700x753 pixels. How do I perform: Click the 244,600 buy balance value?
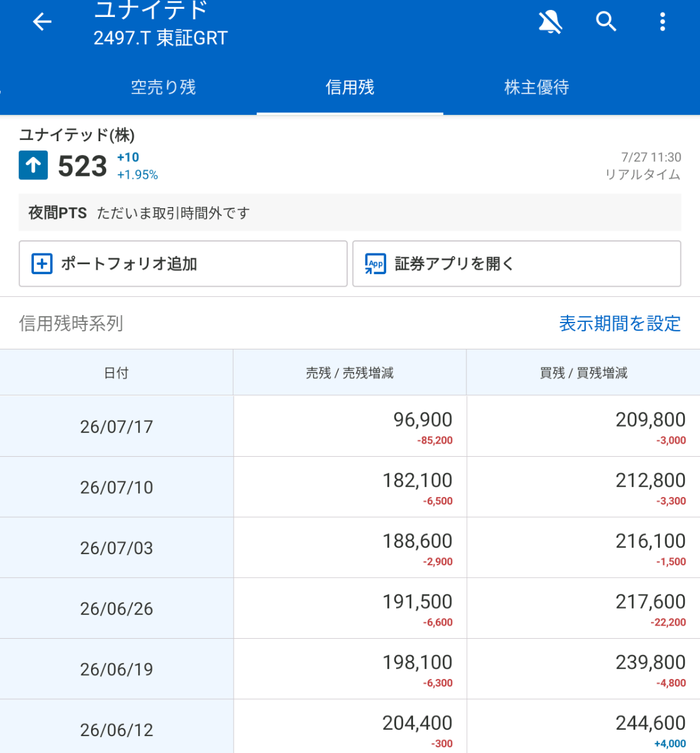pos(650,723)
